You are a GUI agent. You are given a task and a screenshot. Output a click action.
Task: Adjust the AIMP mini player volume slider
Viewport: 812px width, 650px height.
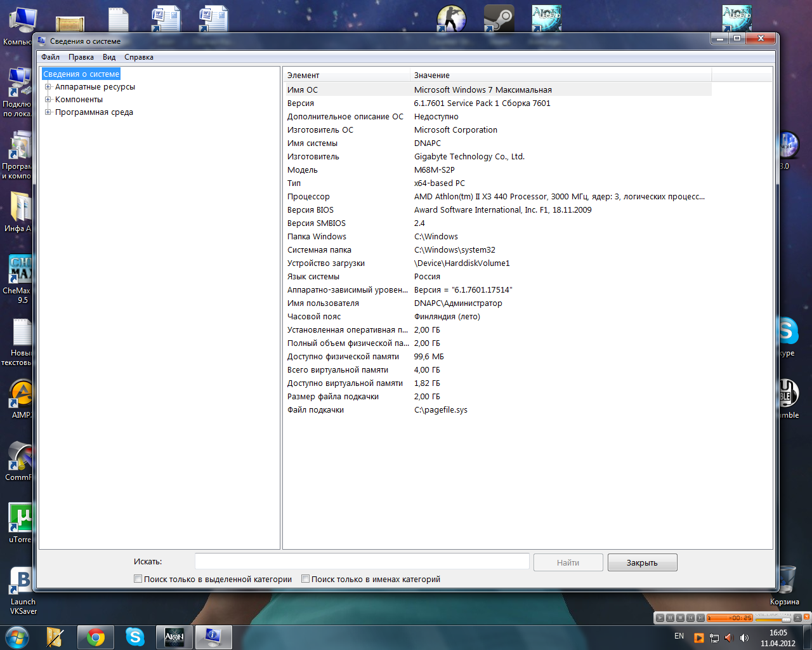[773, 620]
